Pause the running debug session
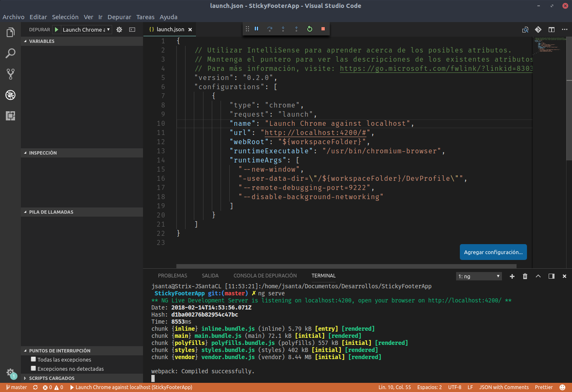This screenshot has height=392, width=572. 256,29
